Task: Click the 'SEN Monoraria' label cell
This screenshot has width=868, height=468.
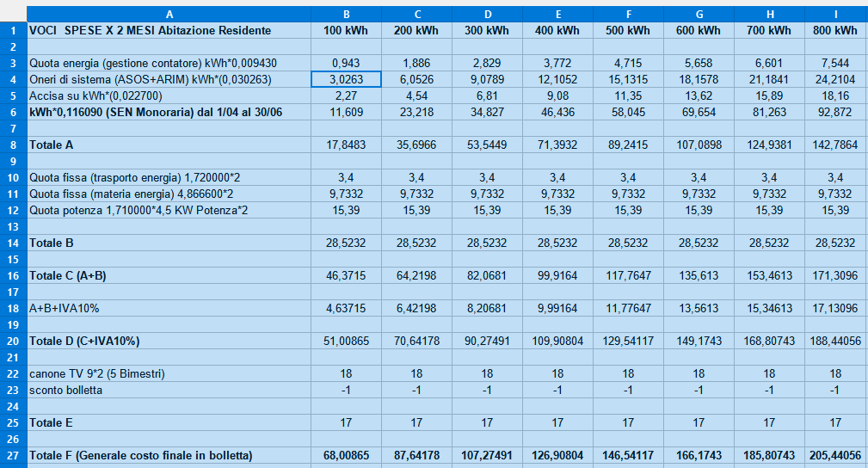Action: coord(169,113)
